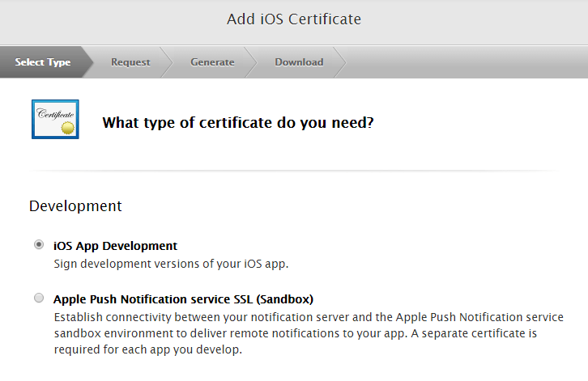Click the certificate icon beside the heading
Screen dimensions: 588x381
click(55, 120)
